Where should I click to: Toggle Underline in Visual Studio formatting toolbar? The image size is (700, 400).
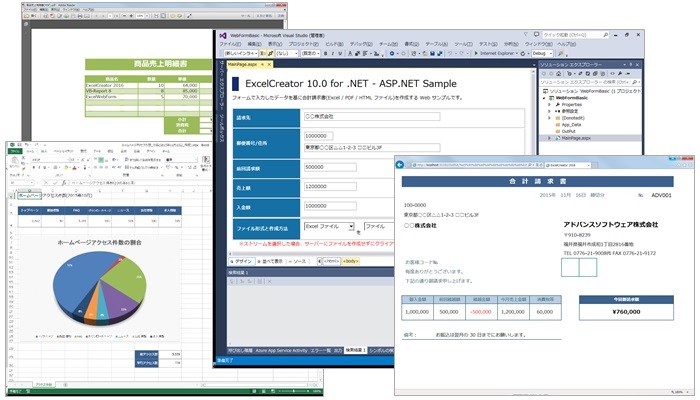340,53
